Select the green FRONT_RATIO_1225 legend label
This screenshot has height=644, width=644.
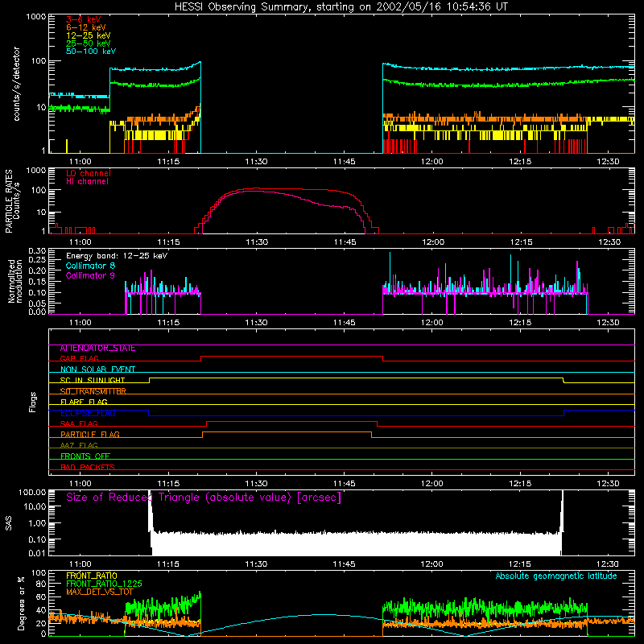(104, 584)
